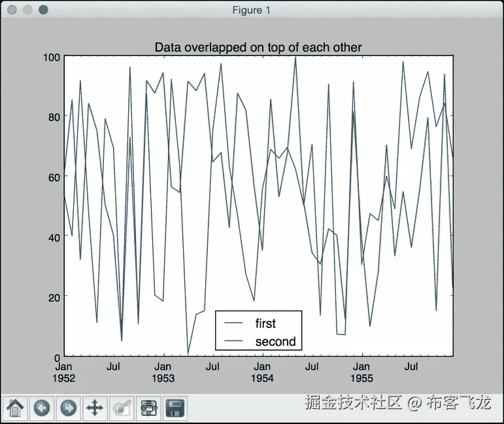Go back to the previous view

point(42,408)
